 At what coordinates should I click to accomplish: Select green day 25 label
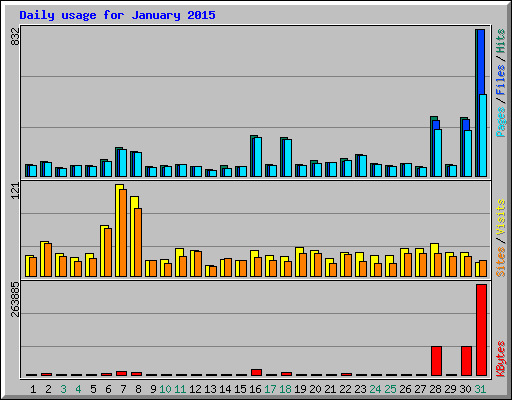tap(390, 389)
